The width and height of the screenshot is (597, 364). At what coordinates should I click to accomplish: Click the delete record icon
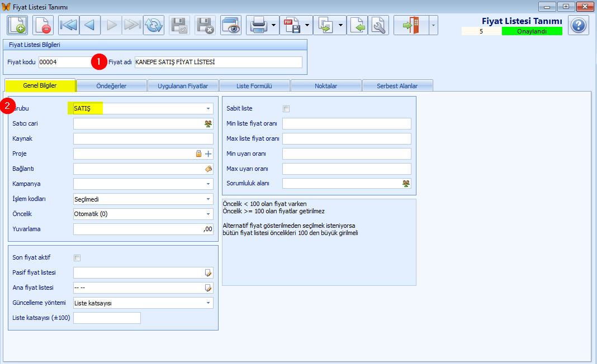(42, 25)
